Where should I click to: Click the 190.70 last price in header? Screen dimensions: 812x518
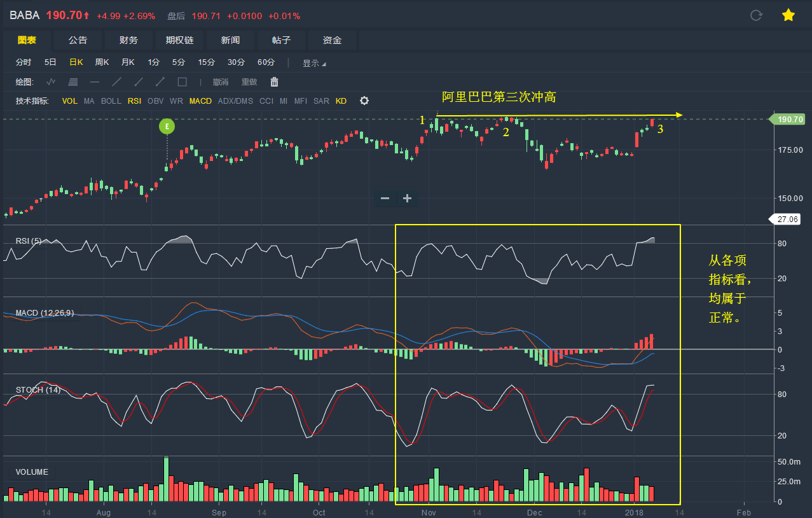(64, 15)
